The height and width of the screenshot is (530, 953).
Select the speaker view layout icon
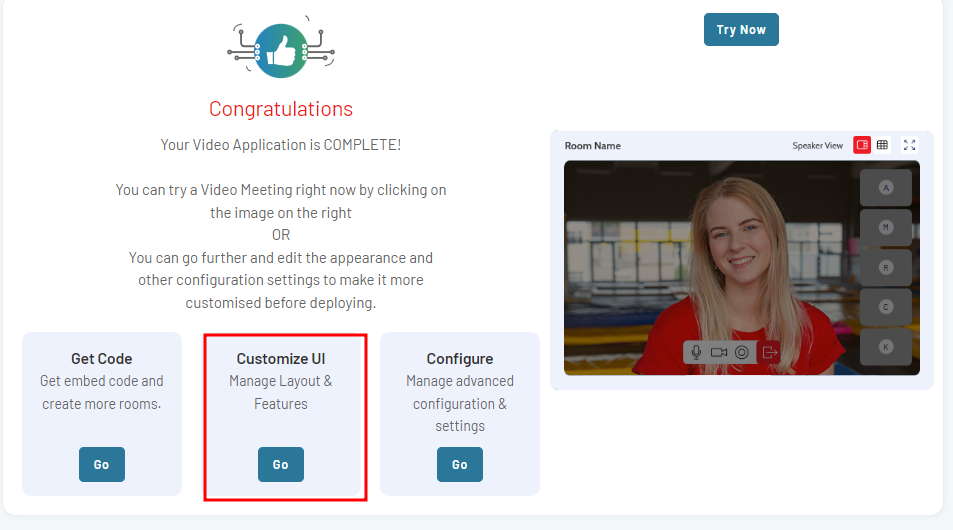(862, 145)
